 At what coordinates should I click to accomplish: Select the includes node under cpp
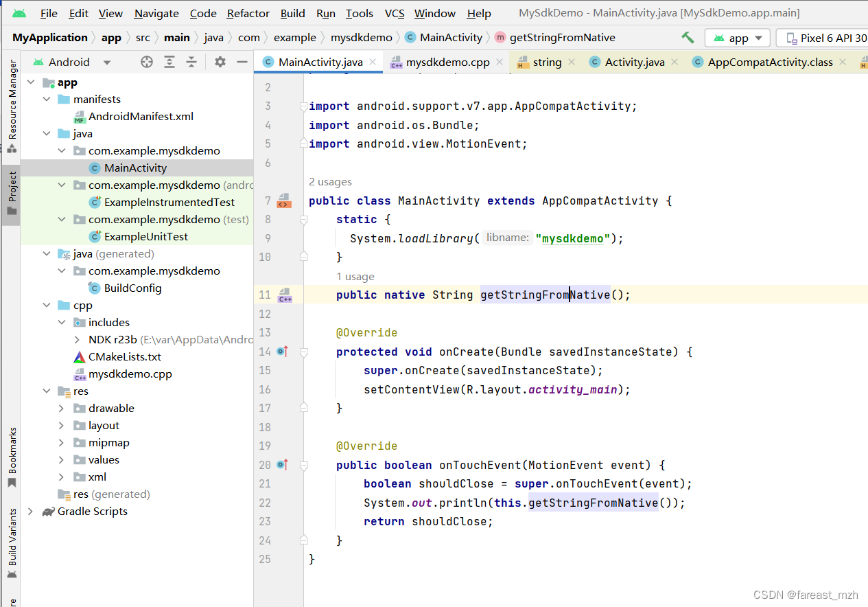click(108, 323)
